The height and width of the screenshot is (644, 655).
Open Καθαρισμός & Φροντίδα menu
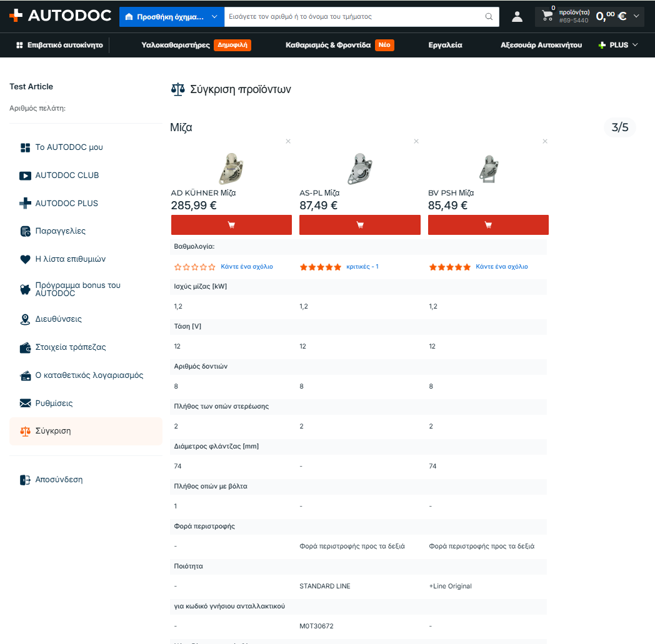pos(328,45)
